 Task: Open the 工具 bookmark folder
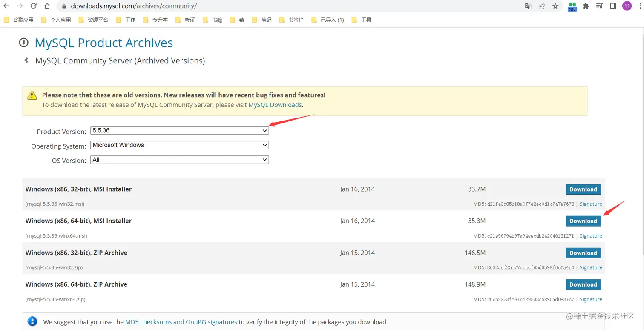[362, 20]
